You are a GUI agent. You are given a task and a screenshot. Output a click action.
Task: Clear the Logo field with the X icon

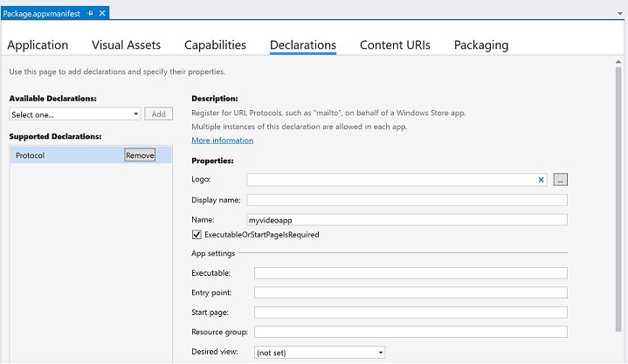pyautogui.click(x=542, y=180)
